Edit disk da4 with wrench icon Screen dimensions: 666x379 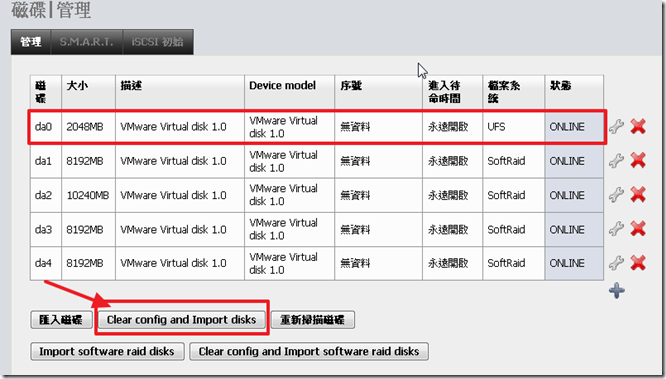click(616, 263)
